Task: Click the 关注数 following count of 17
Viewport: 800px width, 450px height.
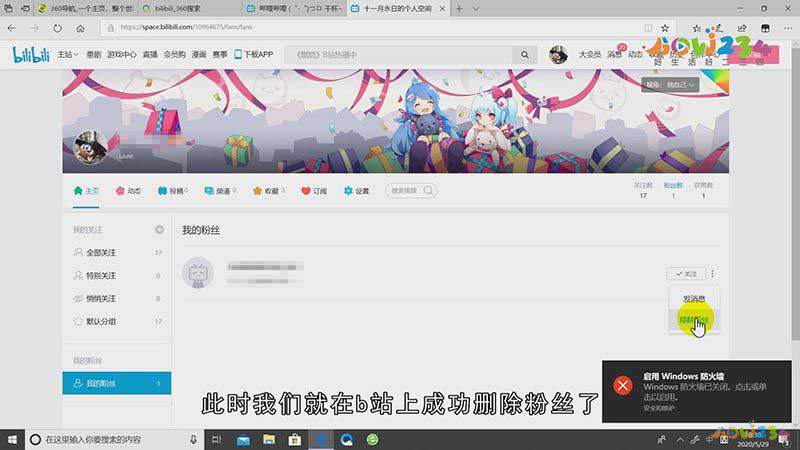Action: (x=643, y=190)
